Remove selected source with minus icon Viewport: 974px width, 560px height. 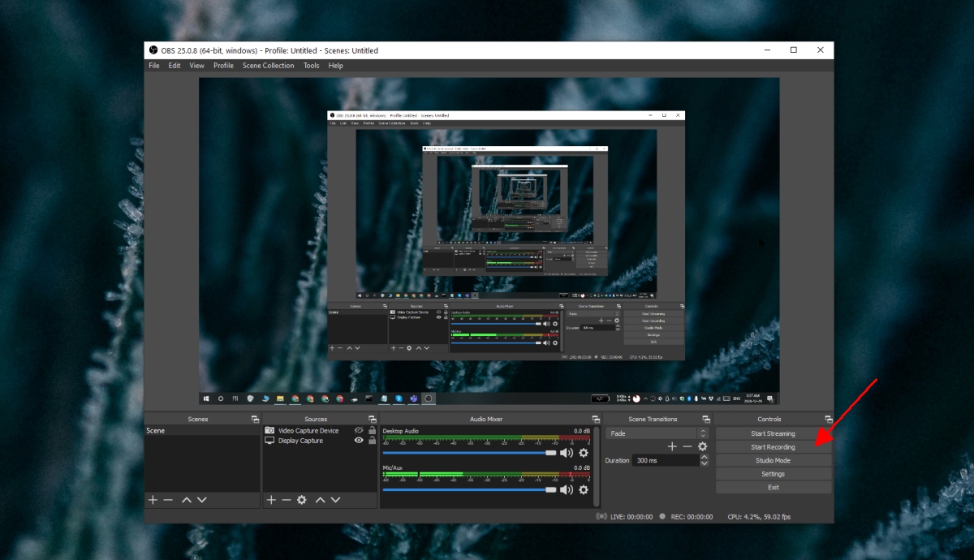pos(286,500)
